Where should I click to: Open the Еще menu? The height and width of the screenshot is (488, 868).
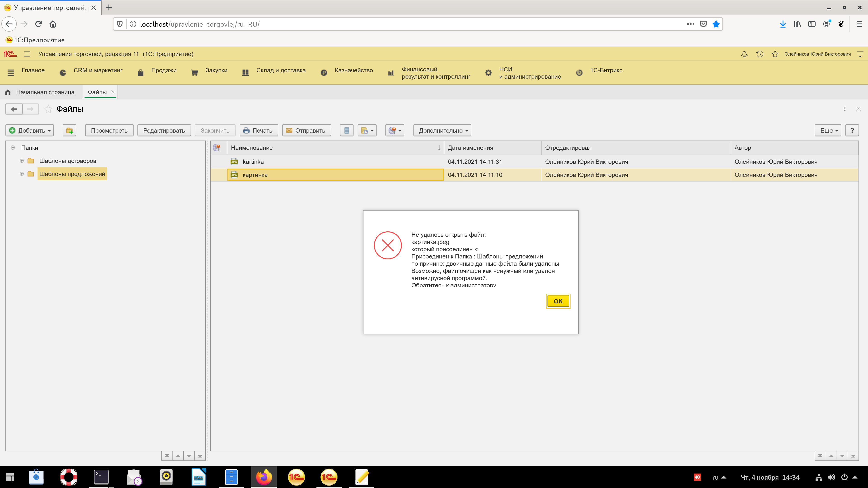pos(828,130)
